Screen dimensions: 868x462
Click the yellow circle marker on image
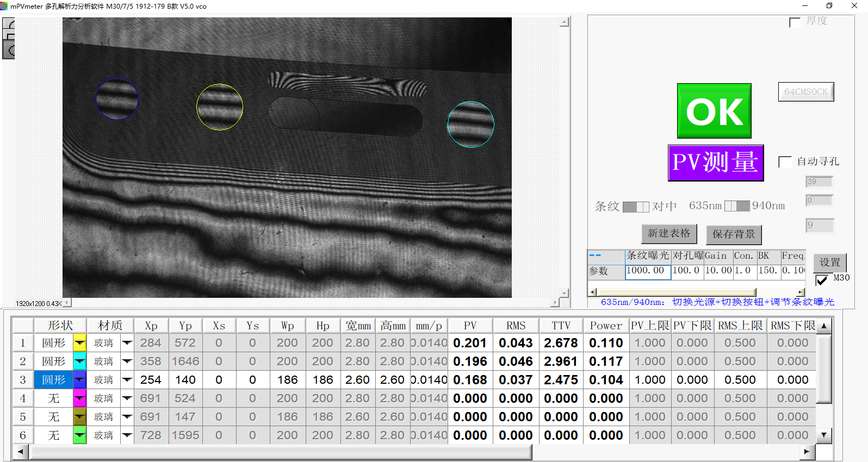[x=219, y=107]
